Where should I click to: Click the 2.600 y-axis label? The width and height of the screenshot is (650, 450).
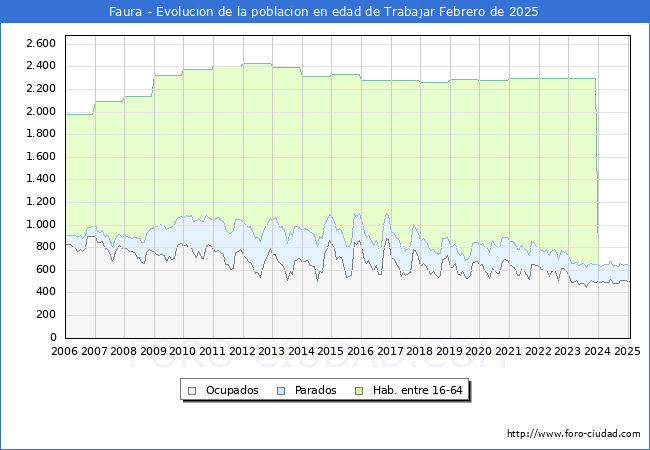(x=41, y=44)
